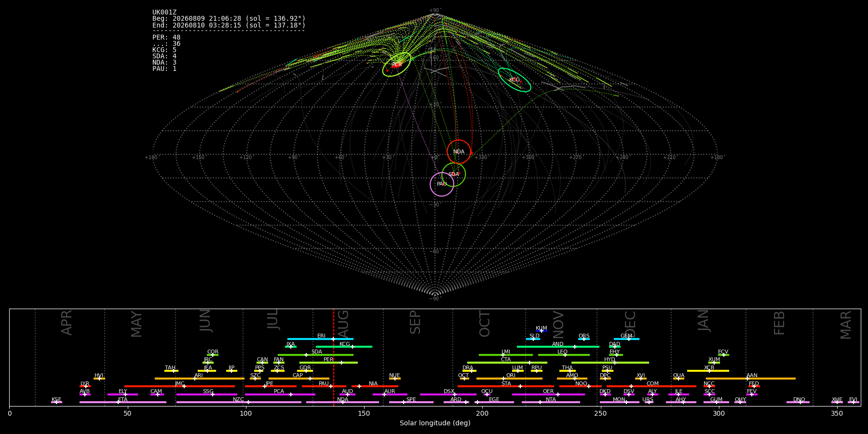The width and height of the screenshot is (868, 434).
Task: Select the red STA shower activity bar
Action: click(506, 386)
